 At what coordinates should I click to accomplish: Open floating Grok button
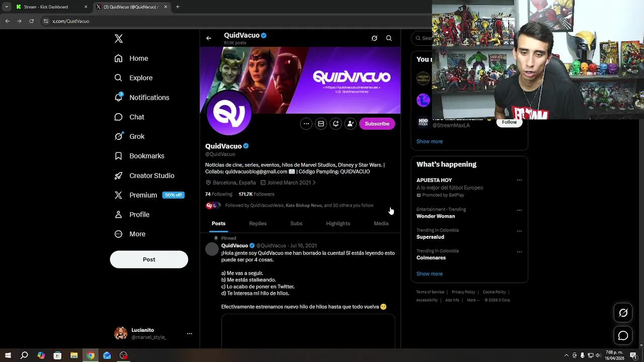[x=623, y=313]
